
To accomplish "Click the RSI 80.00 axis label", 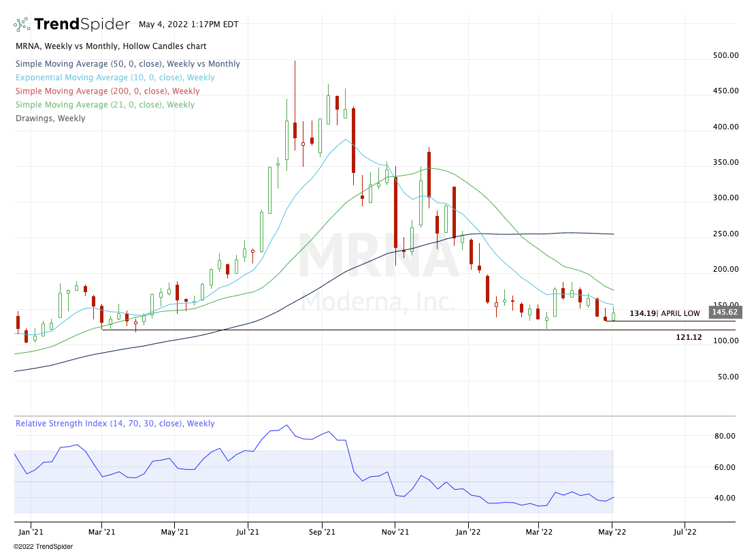I will coord(725,436).
